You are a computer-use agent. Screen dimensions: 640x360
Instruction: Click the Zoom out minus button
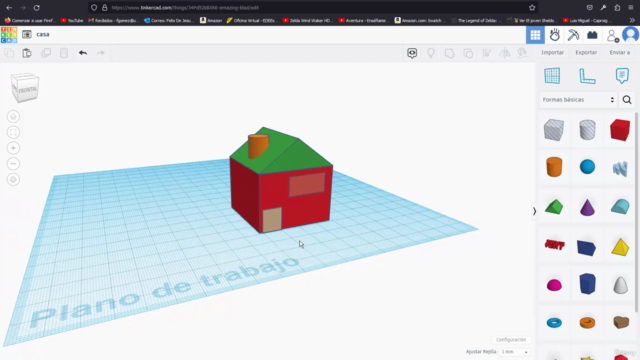13,164
